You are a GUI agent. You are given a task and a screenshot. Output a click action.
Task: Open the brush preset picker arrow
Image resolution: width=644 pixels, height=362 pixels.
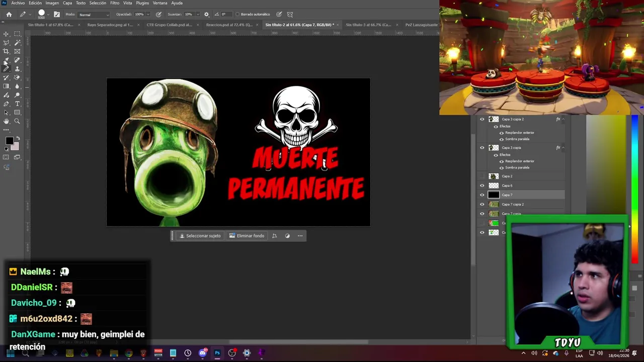pyautogui.click(x=49, y=14)
